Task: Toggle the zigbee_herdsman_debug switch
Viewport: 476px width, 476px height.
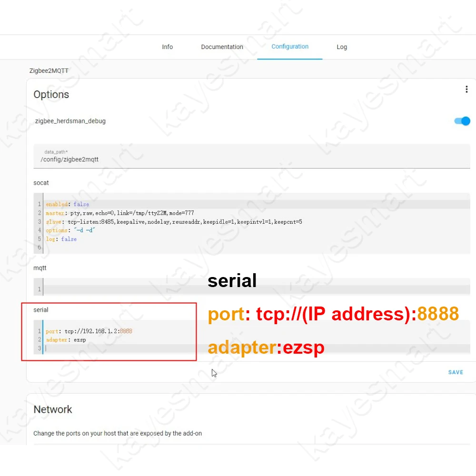Action: click(x=462, y=121)
